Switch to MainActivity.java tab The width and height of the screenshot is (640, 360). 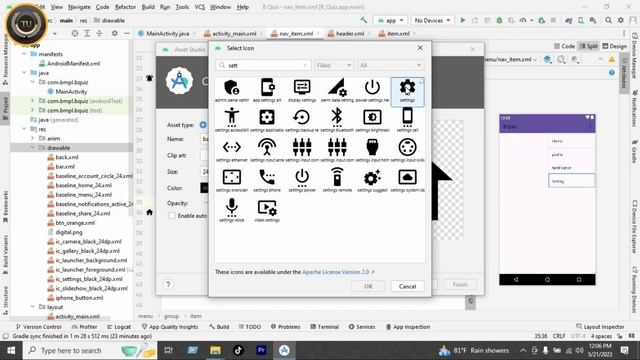point(167,33)
